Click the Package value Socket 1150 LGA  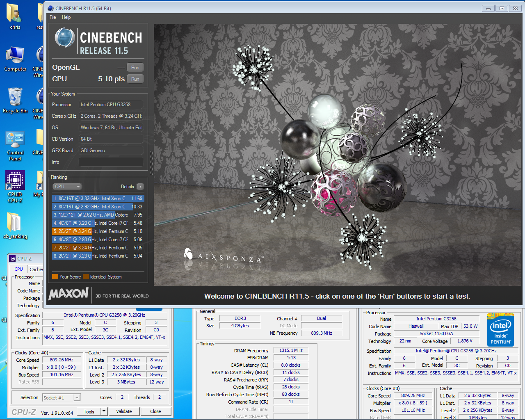point(436,333)
